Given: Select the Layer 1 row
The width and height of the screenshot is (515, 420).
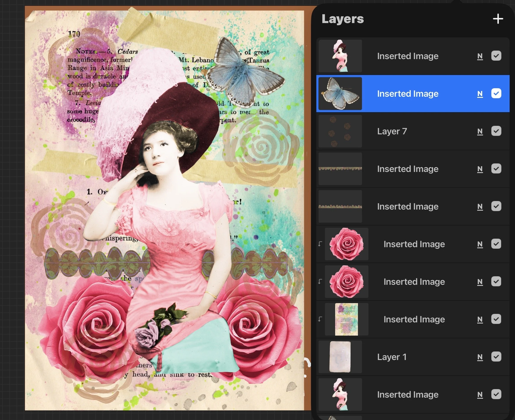Looking at the screenshot, I should [392, 357].
